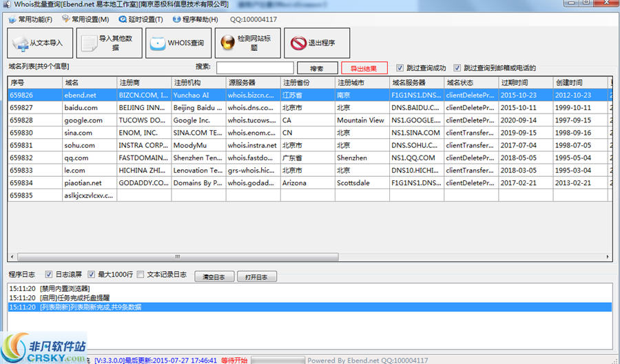Screen dimensions: 620x364
Task: Select the piaotian.net domain cell
Action: coord(90,183)
